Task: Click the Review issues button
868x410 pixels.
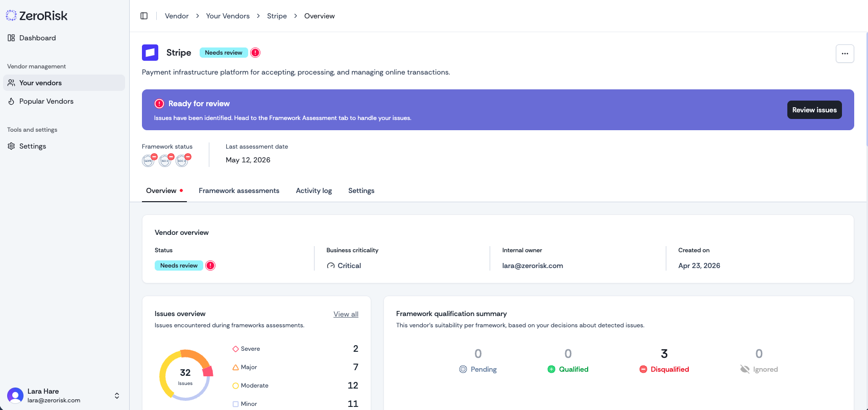Action: pos(814,110)
